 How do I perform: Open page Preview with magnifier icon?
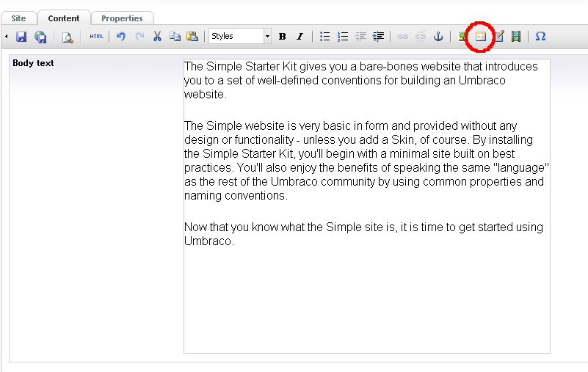[68, 37]
